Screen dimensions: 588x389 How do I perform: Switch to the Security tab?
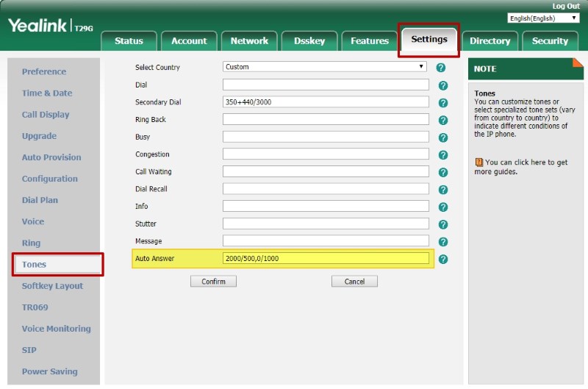click(550, 41)
